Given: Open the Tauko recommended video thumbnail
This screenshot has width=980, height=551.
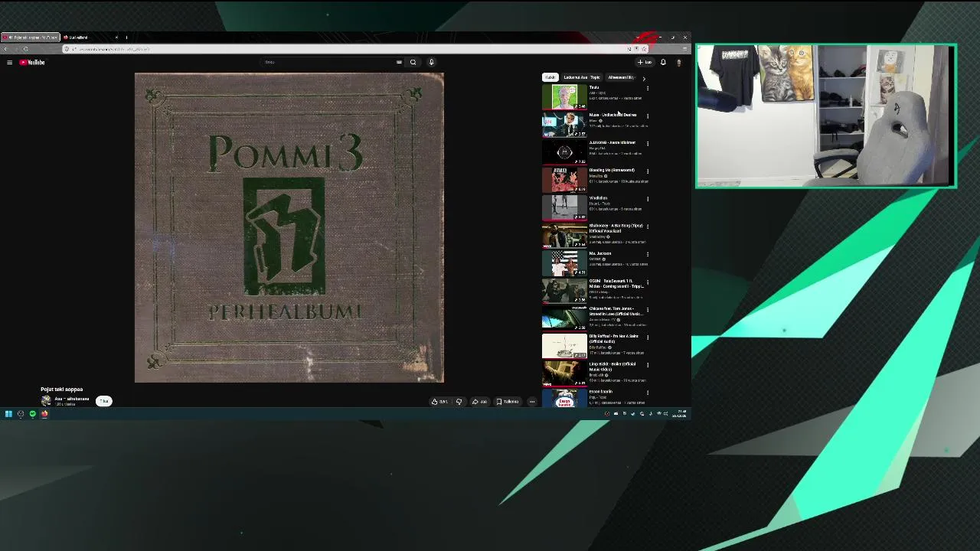Looking at the screenshot, I should pyautogui.click(x=564, y=97).
